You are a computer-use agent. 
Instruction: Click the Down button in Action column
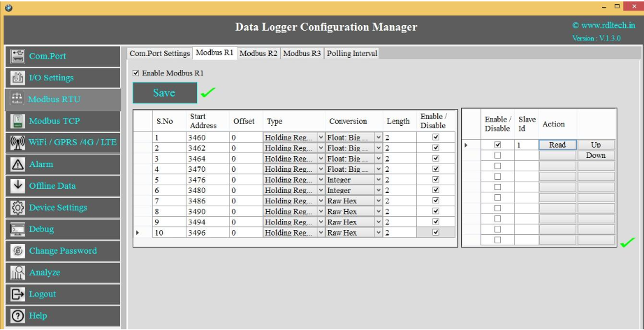click(595, 155)
